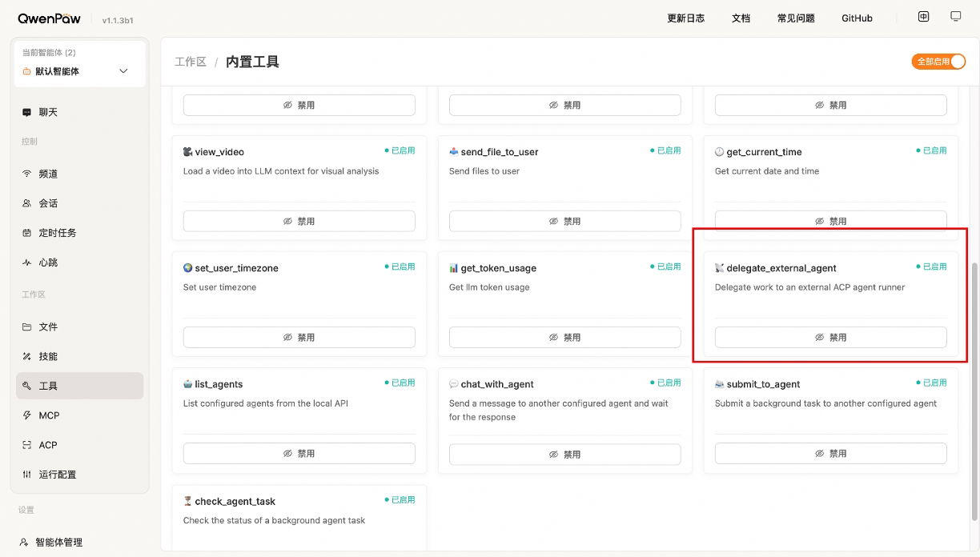Open the GitHub link

(x=857, y=18)
